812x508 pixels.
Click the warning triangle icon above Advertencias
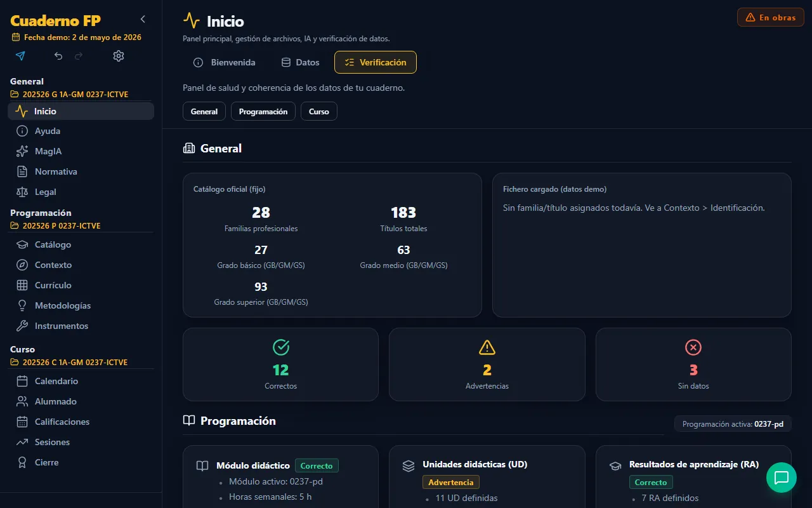[487, 347]
